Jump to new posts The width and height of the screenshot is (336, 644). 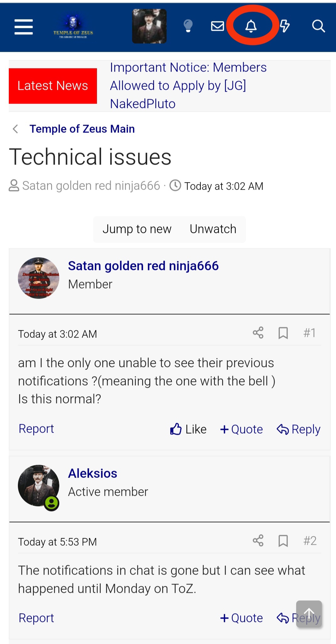pos(137,229)
